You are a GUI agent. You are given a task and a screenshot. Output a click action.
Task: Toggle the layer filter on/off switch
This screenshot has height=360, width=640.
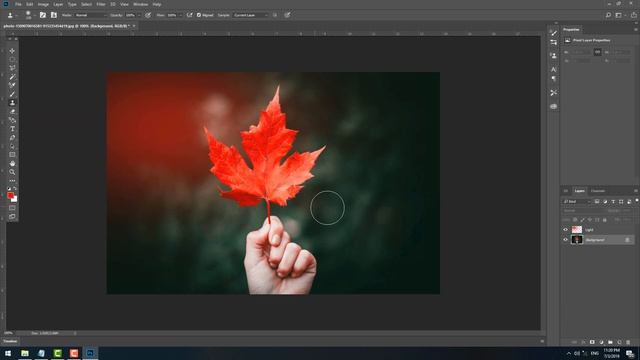[x=636, y=201]
